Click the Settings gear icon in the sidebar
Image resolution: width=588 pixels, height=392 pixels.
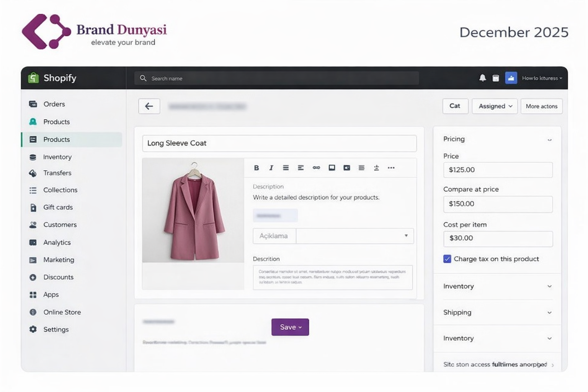click(x=33, y=329)
